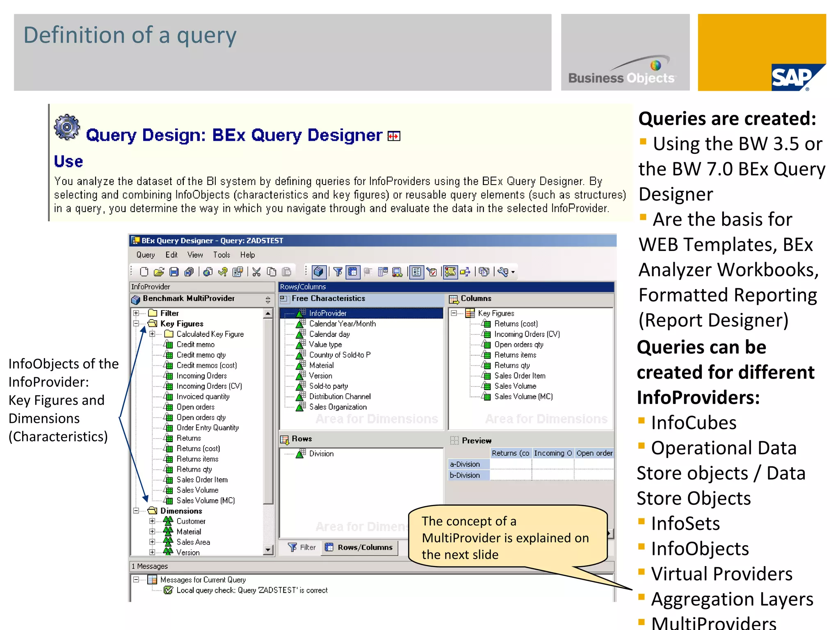Click the Documents toolbar icon
The width and height of the screenshot is (840, 630).
tap(484, 272)
